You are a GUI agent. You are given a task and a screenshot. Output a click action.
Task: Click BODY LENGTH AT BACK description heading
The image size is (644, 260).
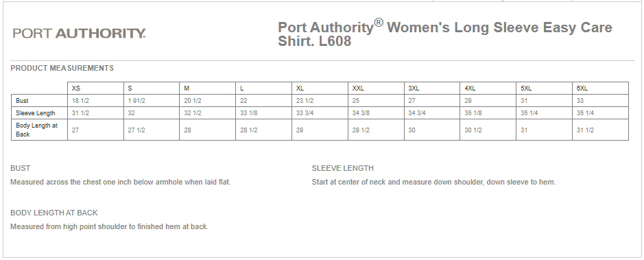pos(53,213)
